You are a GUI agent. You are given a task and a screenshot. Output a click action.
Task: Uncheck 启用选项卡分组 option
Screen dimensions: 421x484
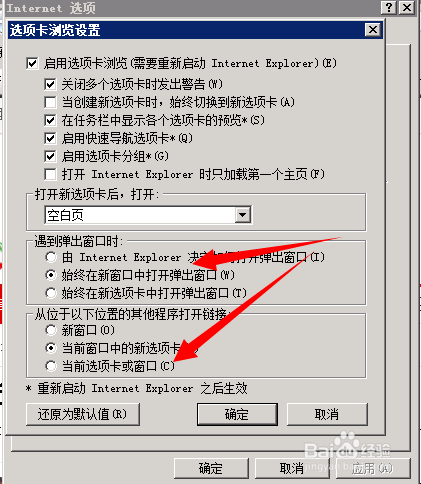click(50, 156)
